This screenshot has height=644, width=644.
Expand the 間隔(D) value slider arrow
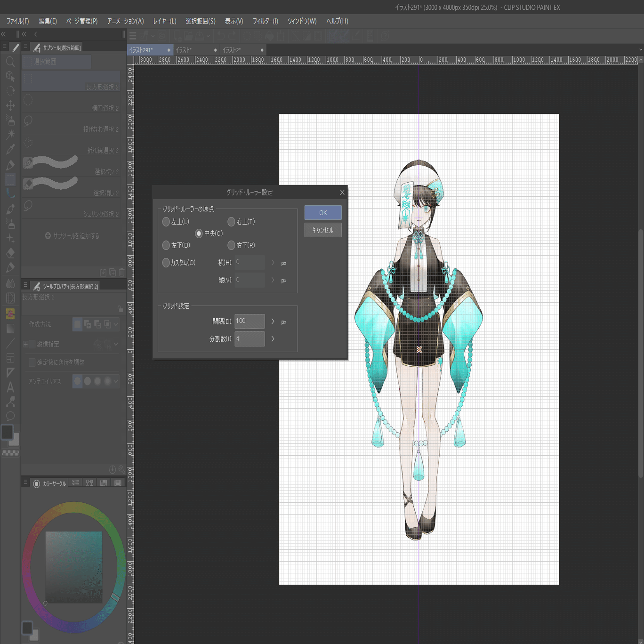tap(273, 322)
